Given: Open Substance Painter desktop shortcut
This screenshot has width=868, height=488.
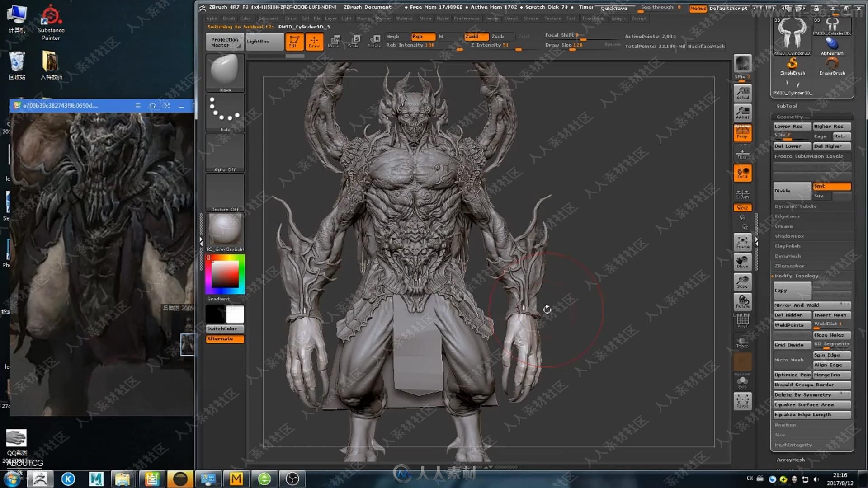Looking at the screenshot, I should (51, 23).
